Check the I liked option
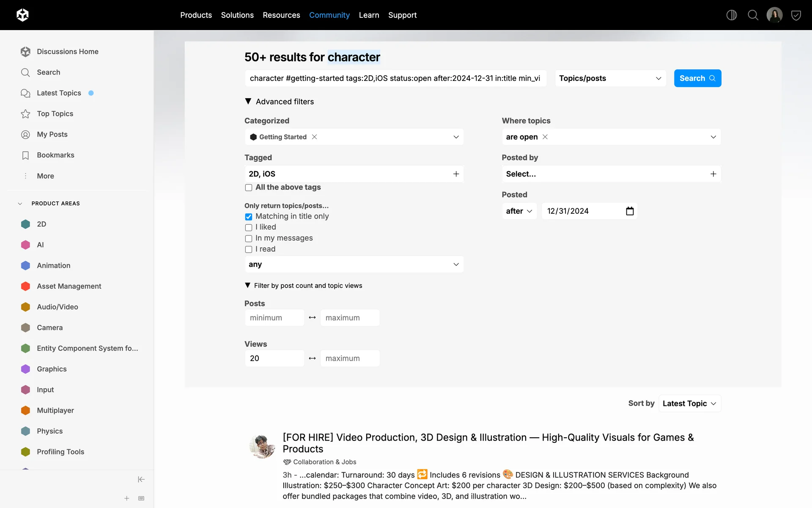812x508 pixels. pos(249,228)
